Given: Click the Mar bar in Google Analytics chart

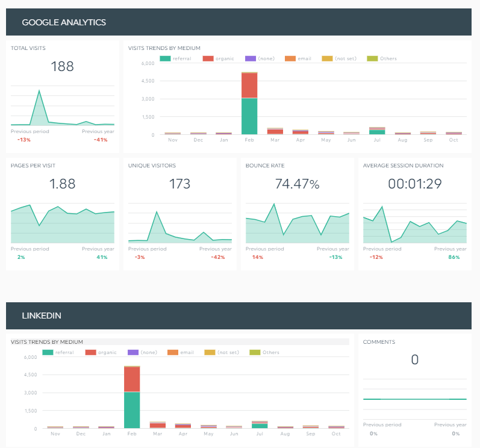Looking at the screenshot, I should point(275,131).
